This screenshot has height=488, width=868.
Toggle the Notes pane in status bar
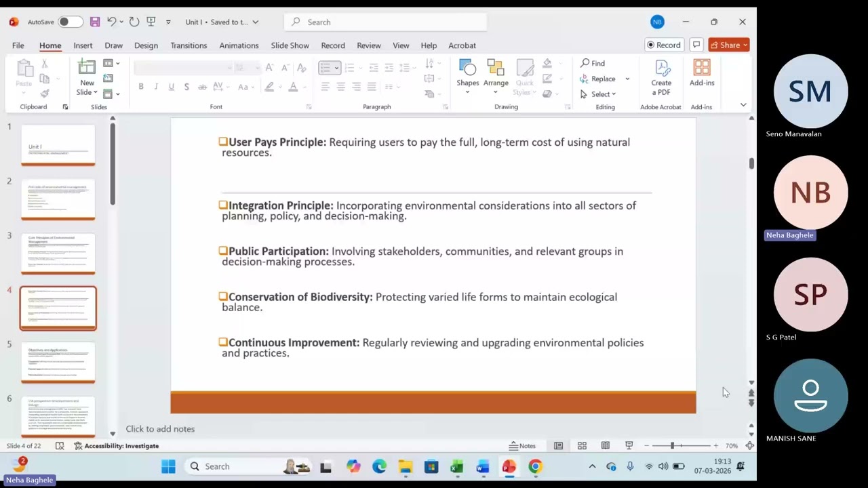523,445
